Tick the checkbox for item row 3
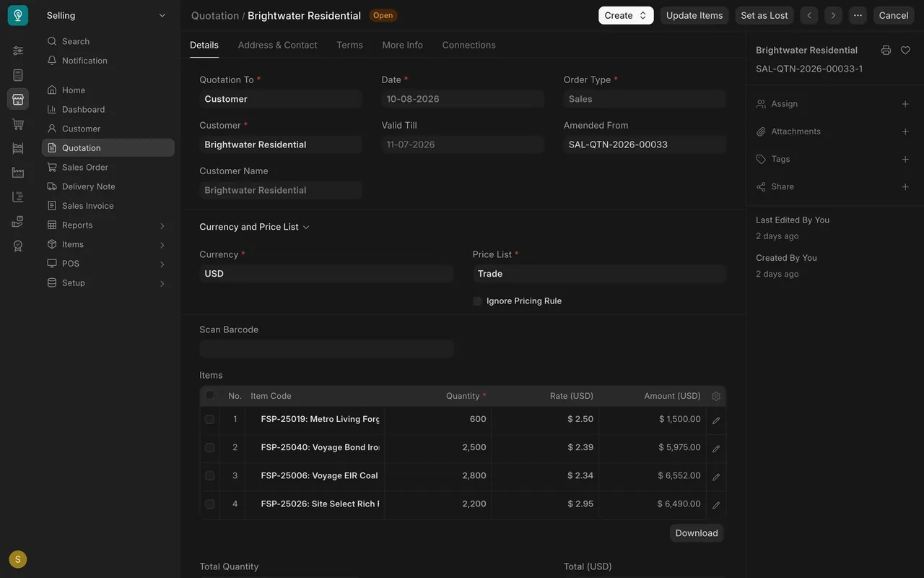 tap(209, 475)
